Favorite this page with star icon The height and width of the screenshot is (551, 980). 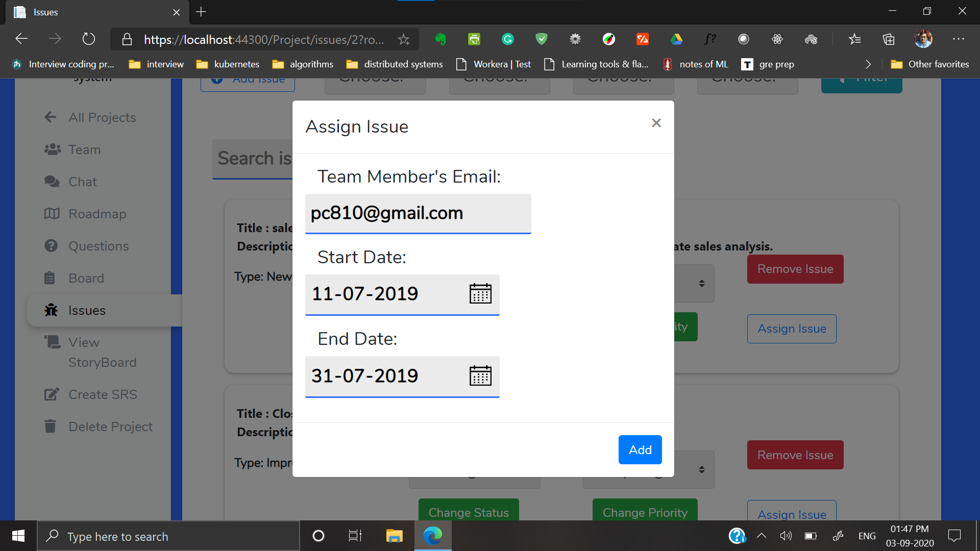[404, 39]
